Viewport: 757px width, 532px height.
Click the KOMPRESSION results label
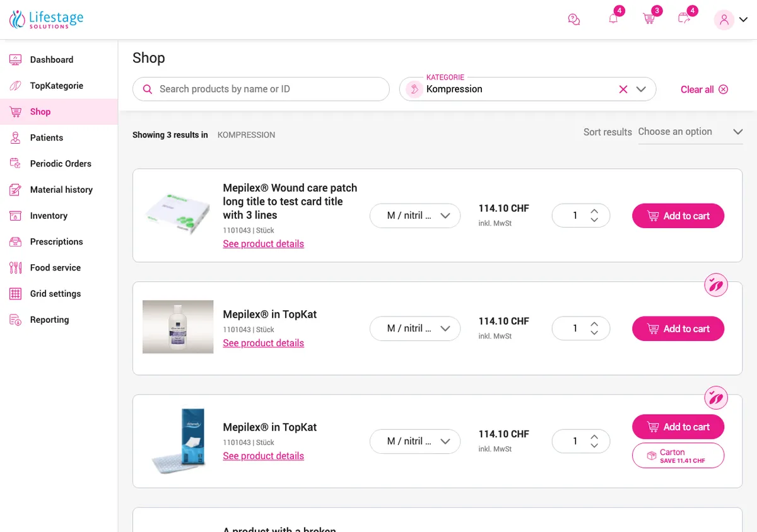pyautogui.click(x=246, y=135)
